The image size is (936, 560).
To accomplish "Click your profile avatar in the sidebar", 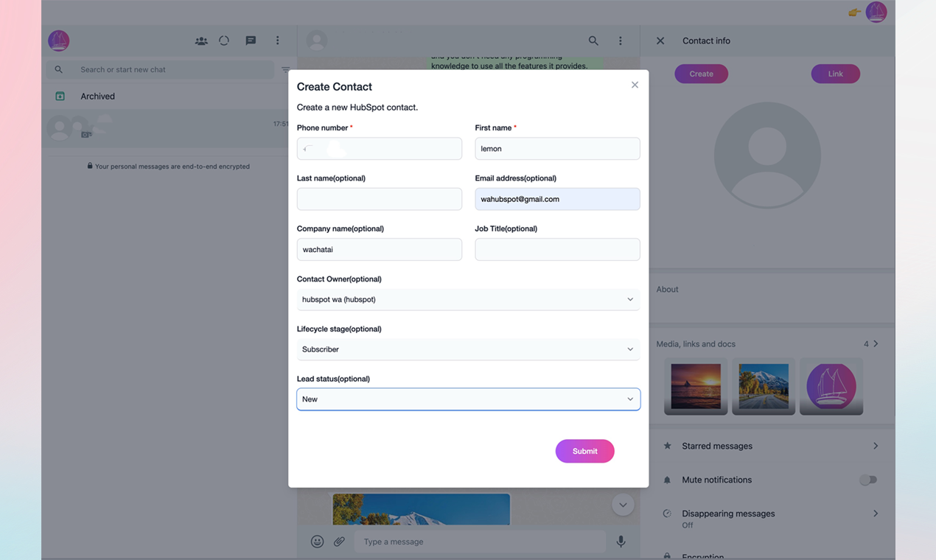I will tap(59, 41).
